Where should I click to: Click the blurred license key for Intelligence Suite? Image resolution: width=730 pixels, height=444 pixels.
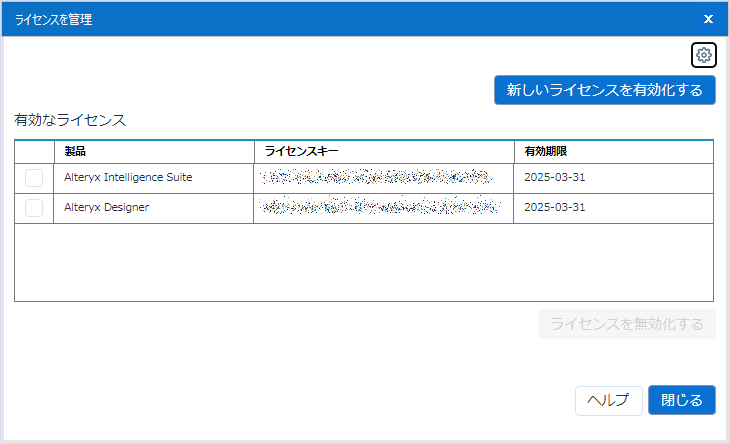(x=376, y=178)
